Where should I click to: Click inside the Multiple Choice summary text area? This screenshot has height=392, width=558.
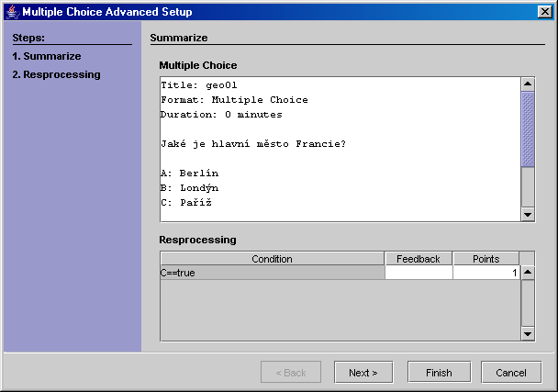[x=340, y=150]
